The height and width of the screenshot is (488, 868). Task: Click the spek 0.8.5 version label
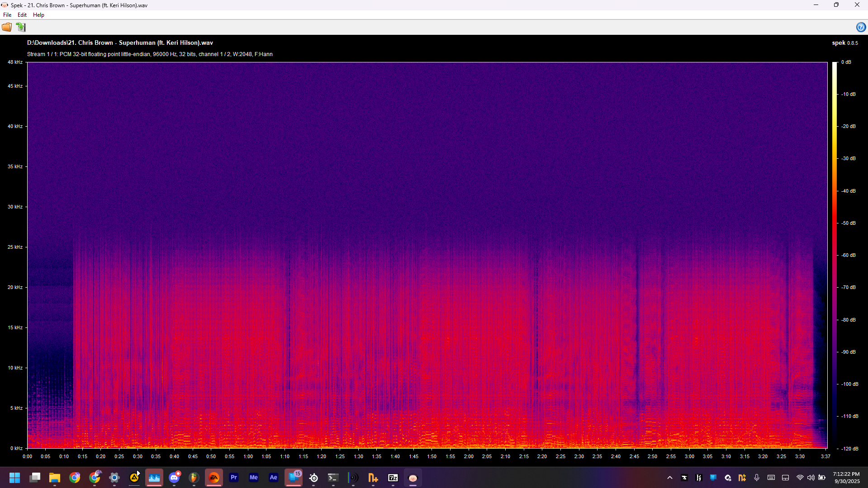(x=845, y=43)
